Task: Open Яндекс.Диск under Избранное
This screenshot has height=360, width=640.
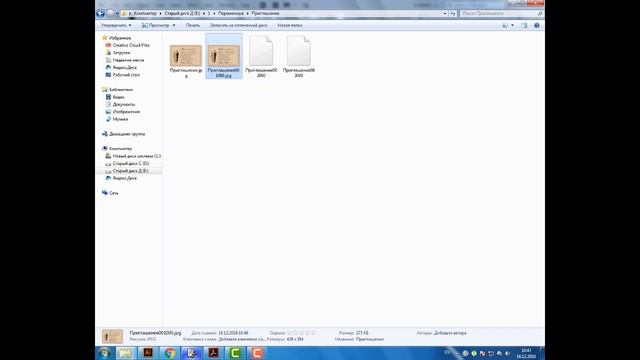Action: click(x=124, y=67)
